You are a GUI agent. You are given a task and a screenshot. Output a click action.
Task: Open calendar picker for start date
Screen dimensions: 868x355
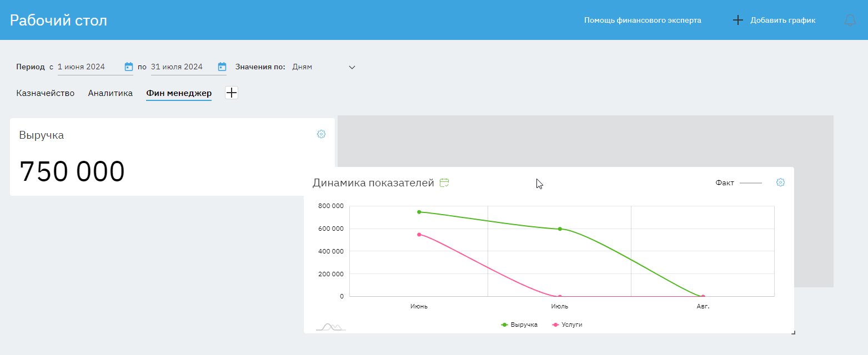point(129,67)
